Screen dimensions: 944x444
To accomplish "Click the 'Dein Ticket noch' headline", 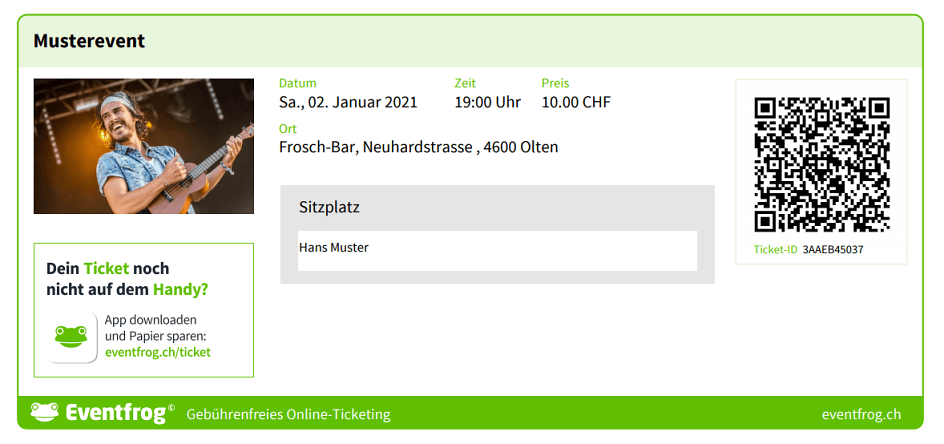I will pyautogui.click(x=108, y=269).
